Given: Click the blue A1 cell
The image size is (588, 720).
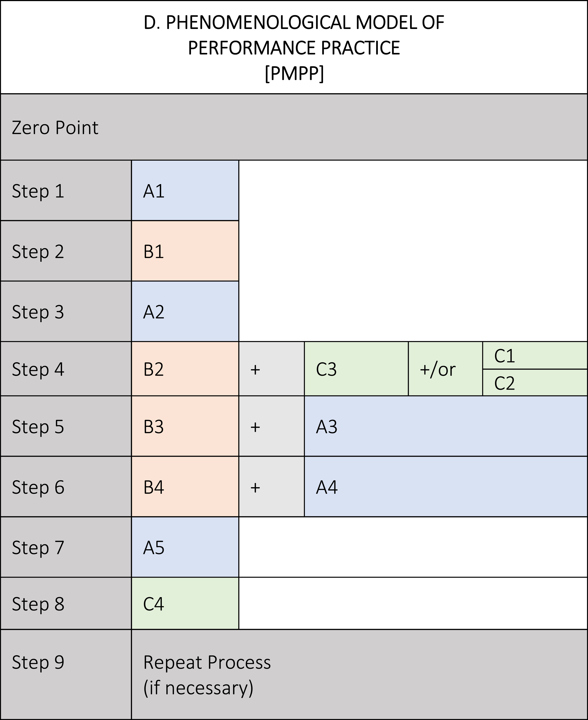Looking at the screenshot, I should [185, 190].
